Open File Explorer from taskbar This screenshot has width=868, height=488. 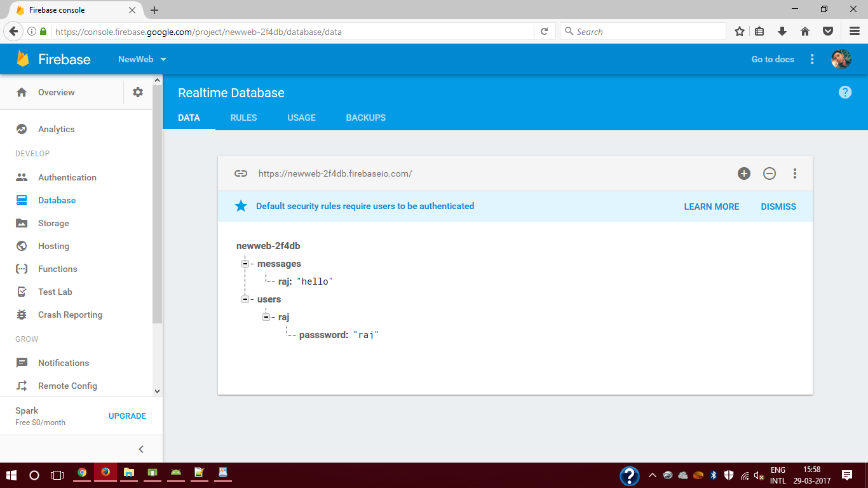click(x=129, y=473)
